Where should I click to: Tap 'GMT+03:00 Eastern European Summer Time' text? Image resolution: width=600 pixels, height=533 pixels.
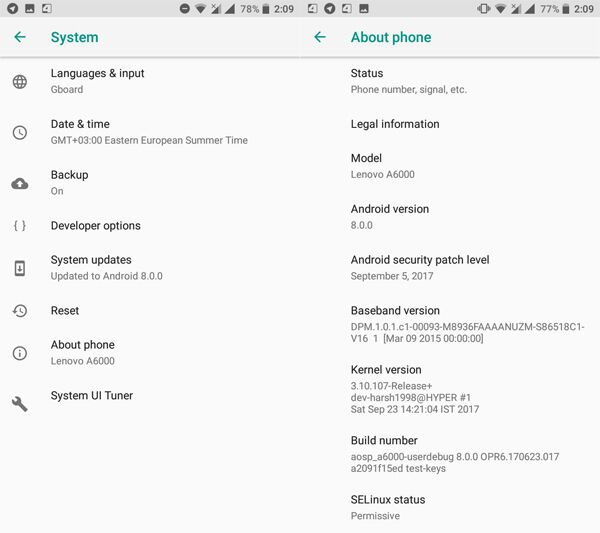click(x=149, y=140)
